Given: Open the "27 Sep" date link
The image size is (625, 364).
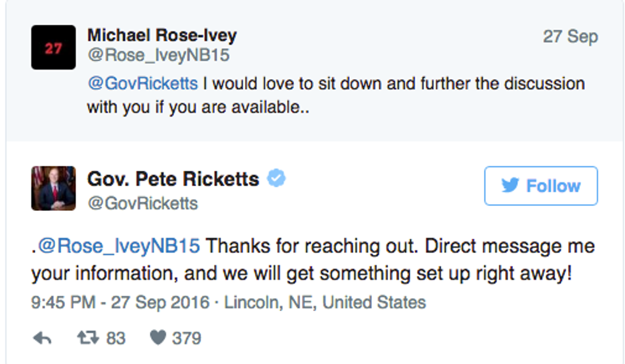Looking at the screenshot, I should pyautogui.click(x=570, y=37).
